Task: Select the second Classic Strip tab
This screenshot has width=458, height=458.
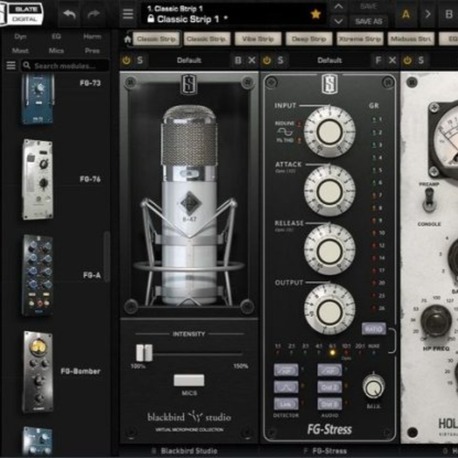Action: (x=207, y=39)
